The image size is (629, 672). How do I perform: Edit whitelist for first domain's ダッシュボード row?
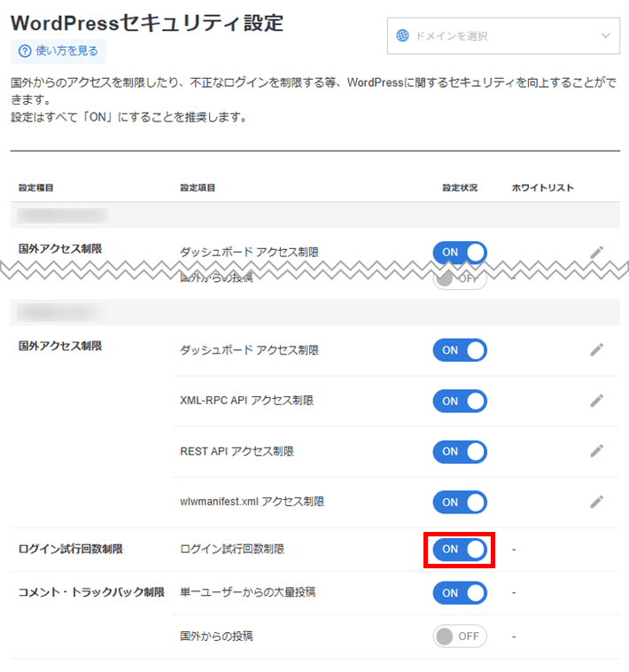pos(596,253)
